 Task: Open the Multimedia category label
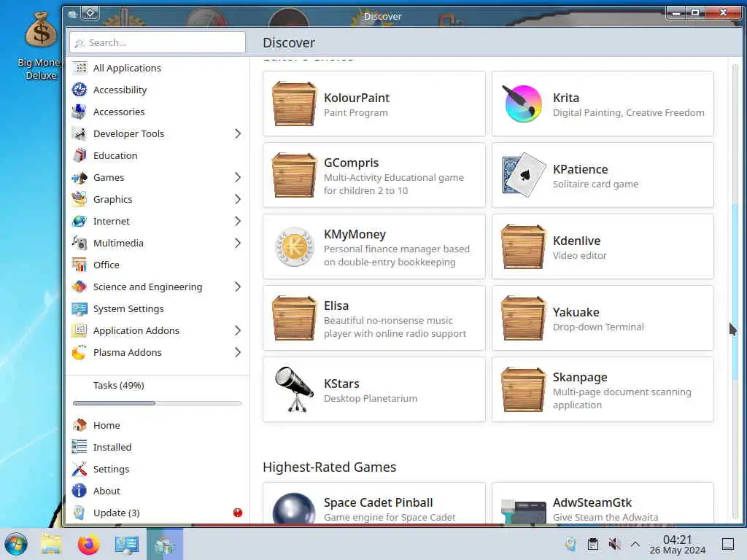[x=118, y=244]
